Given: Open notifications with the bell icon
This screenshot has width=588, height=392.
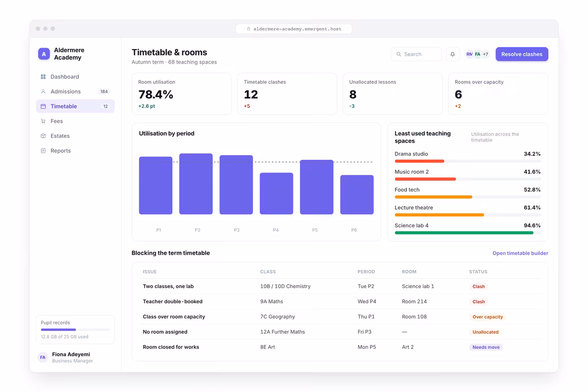Looking at the screenshot, I should coord(453,54).
